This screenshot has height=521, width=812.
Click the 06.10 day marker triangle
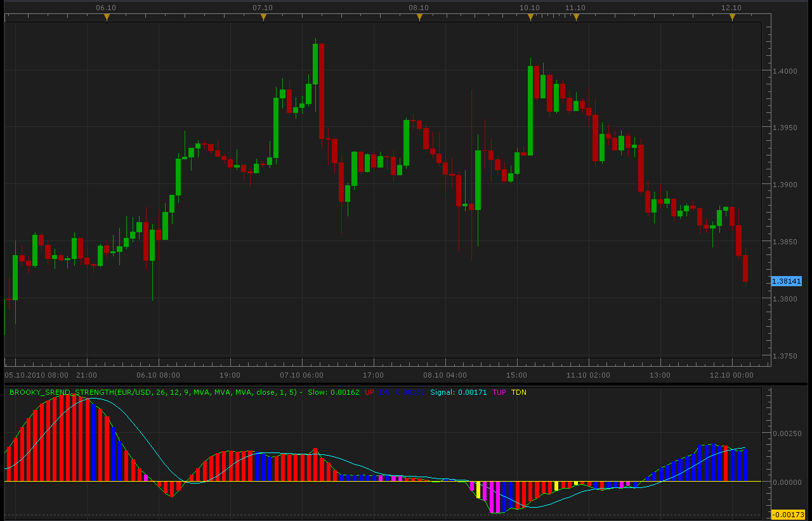tap(107, 18)
